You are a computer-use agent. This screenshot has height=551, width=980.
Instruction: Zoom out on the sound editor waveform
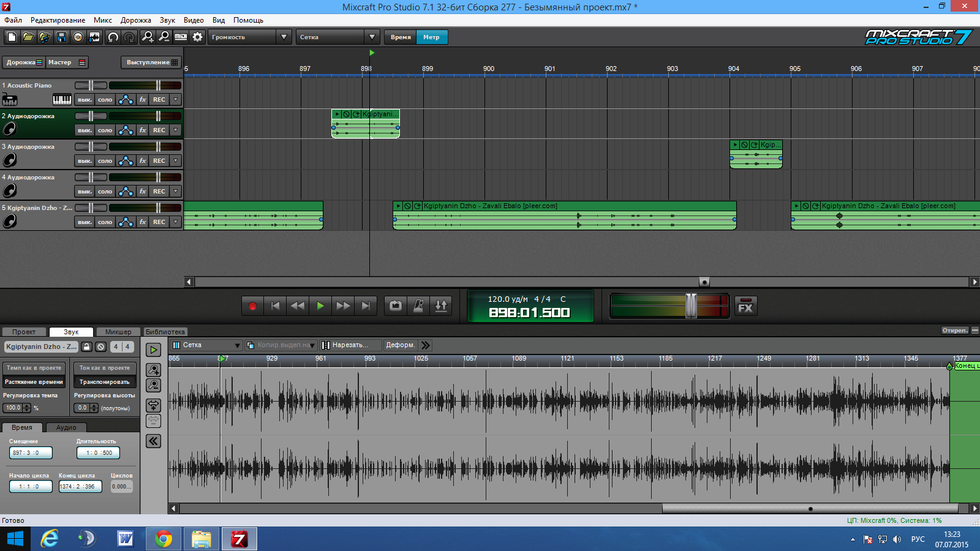(153, 385)
